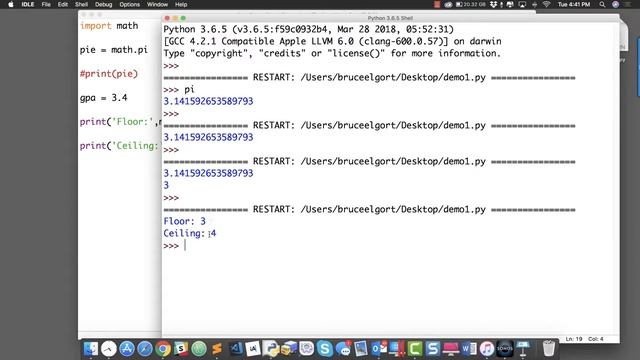The height and width of the screenshot is (360, 640).
Task: Open Messages app with notification badge
Action: tap(343, 349)
